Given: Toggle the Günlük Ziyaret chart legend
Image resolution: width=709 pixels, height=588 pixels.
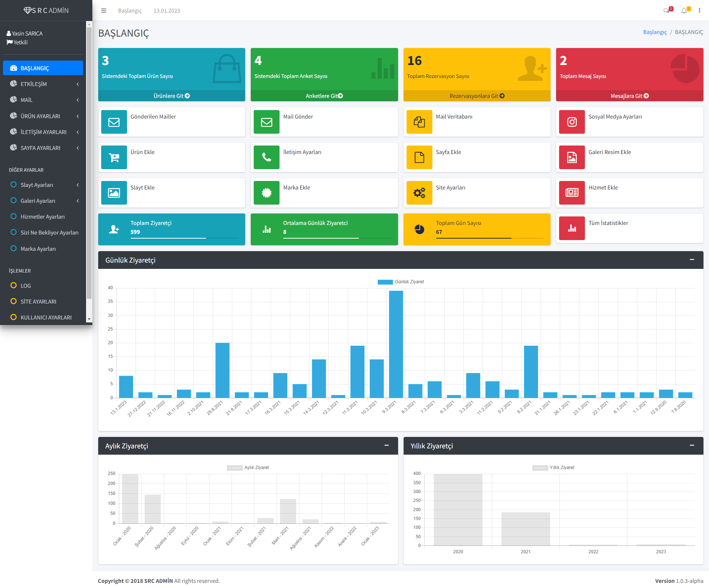Looking at the screenshot, I should (401, 282).
